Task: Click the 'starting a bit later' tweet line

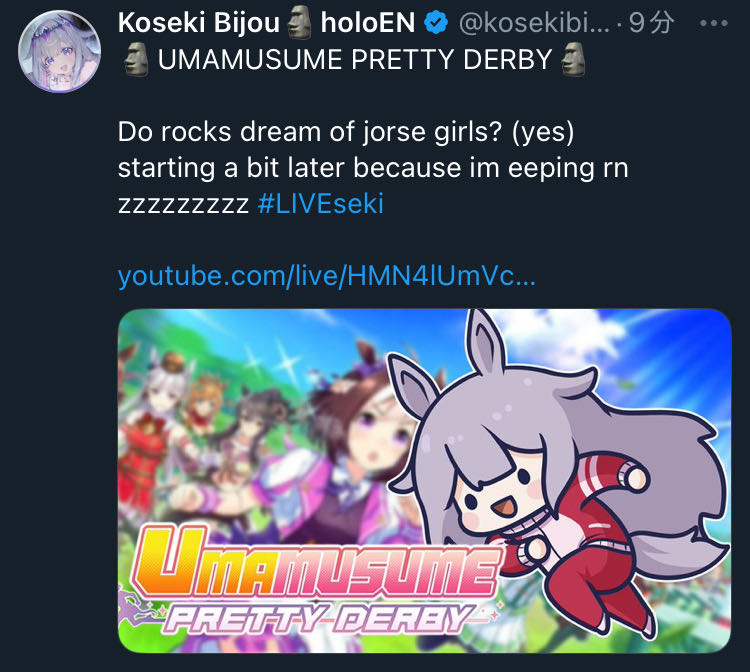Action: pos(373,168)
